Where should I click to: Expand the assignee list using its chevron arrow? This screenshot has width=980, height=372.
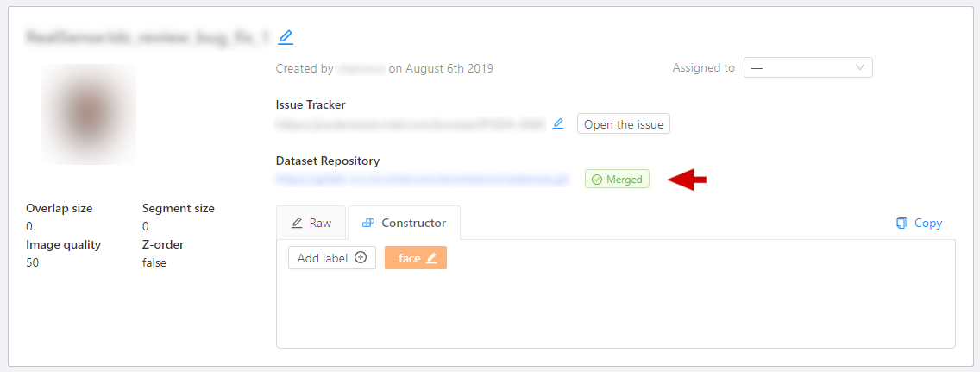[x=860, y=67]
